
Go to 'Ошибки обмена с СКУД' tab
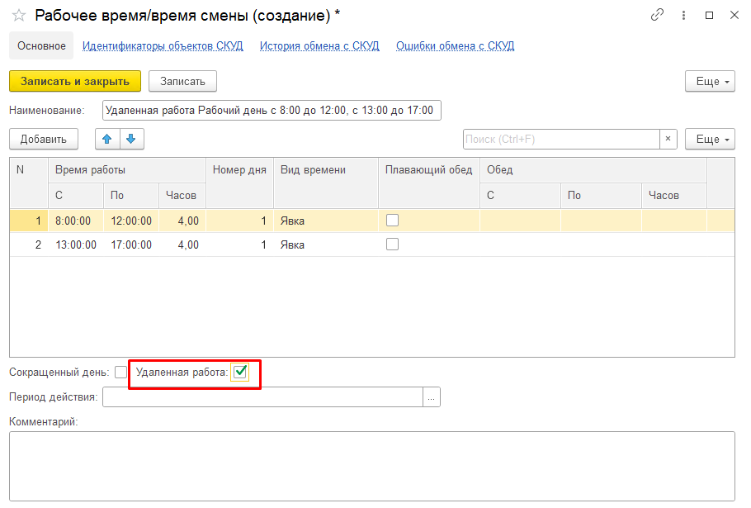tap(455, 46)
